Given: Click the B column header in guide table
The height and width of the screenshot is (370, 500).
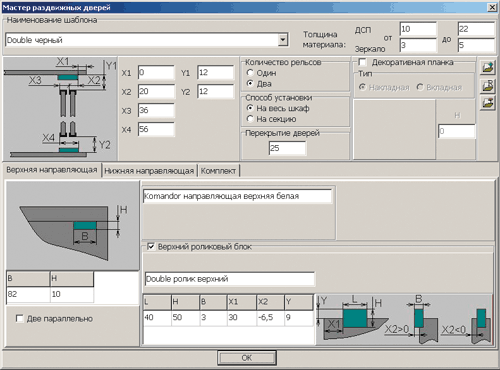Looking at the screenshot, I should (x=28, y=279).
